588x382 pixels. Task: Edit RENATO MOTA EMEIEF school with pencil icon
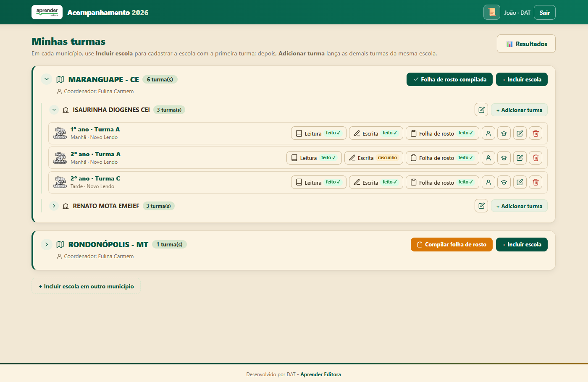[x=481, y=206]
